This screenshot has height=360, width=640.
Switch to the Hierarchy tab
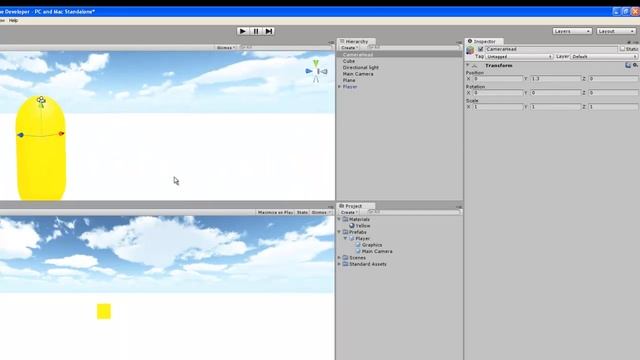pyautogui.click(x=356, y=41)
